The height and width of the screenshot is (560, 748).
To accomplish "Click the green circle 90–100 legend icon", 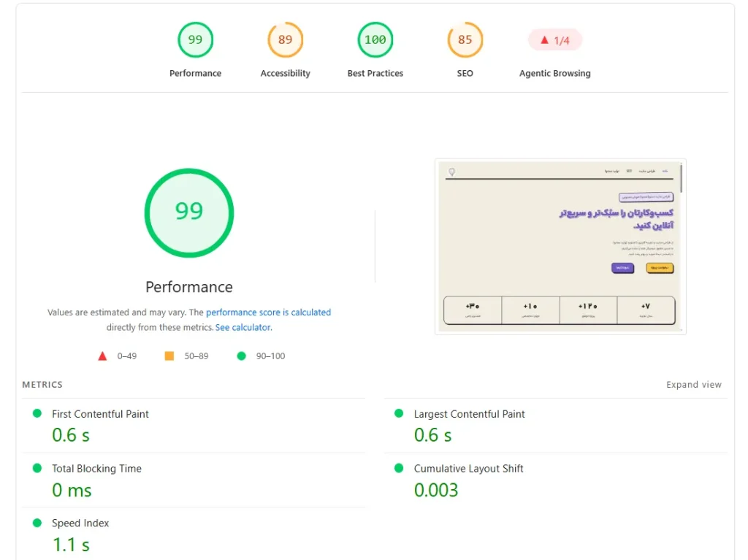I will coord(241,356).
